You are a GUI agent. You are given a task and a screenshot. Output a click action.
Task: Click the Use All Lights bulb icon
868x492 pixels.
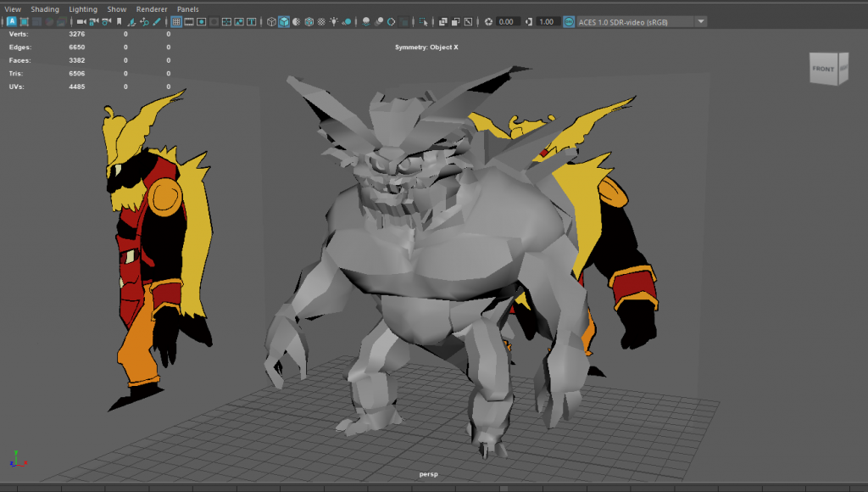335,21
